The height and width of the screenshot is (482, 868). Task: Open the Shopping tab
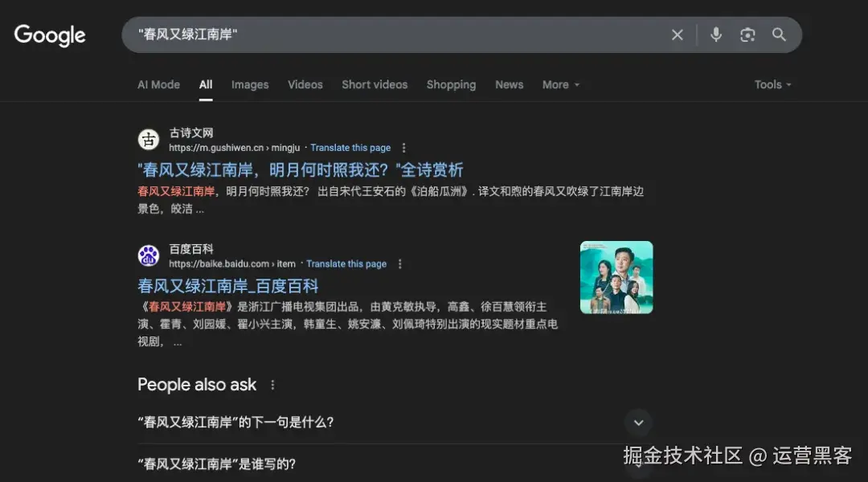point(451,84)
